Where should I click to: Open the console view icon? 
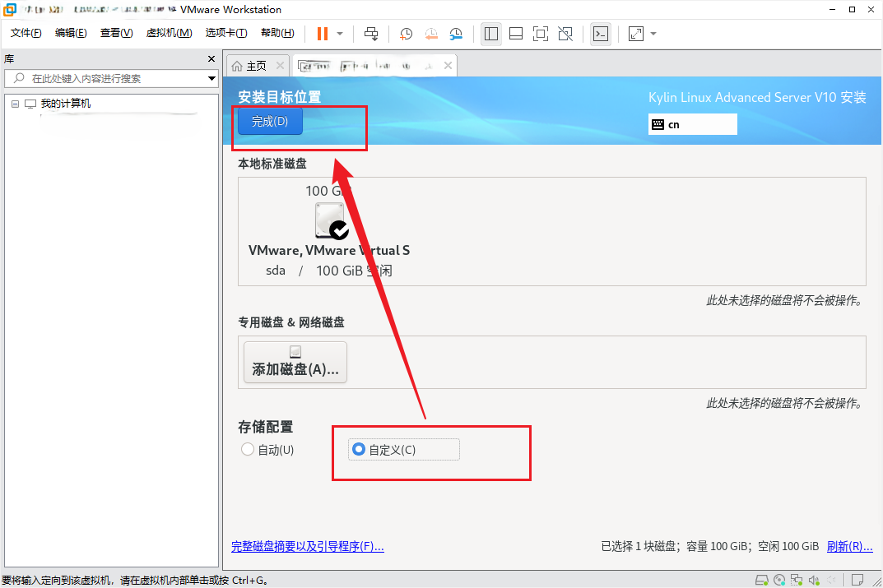601,34
